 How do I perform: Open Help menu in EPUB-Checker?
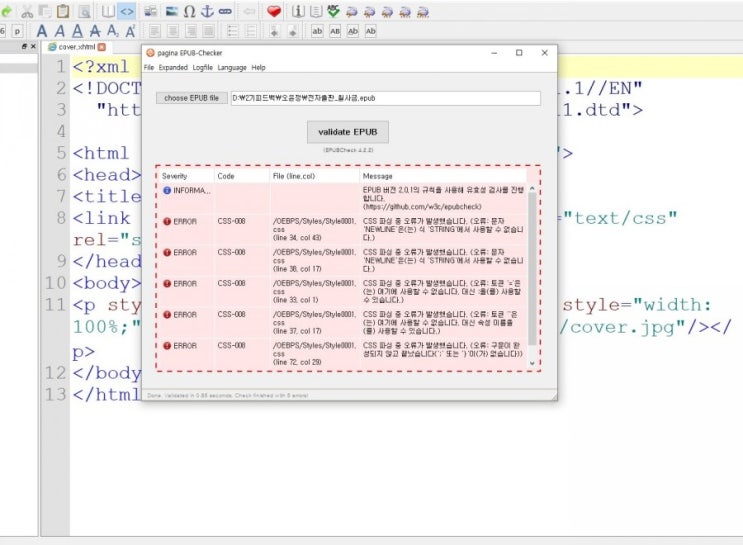point(258,67)
